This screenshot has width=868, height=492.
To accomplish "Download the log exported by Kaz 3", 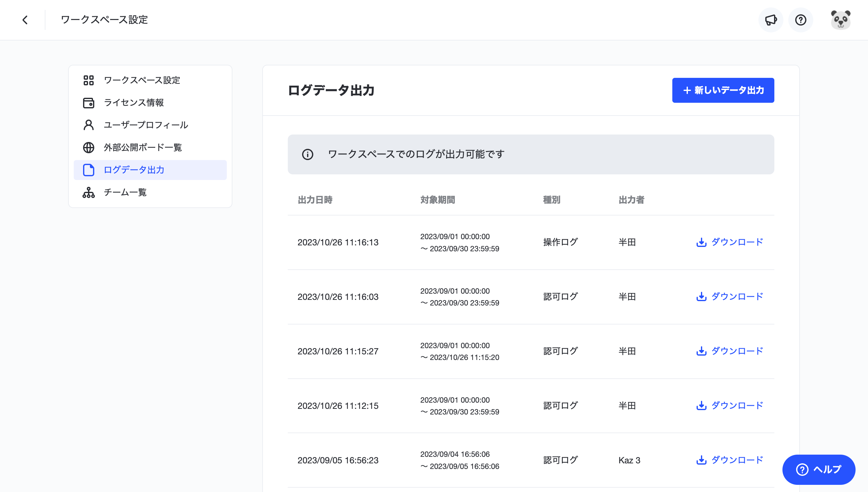I will coord(729,460).
